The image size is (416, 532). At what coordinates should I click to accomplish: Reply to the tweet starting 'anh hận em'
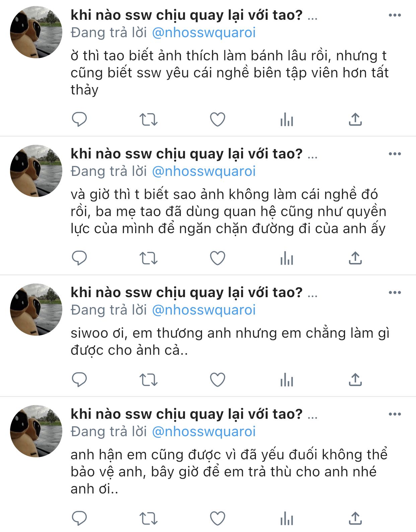tap(79, 518)
